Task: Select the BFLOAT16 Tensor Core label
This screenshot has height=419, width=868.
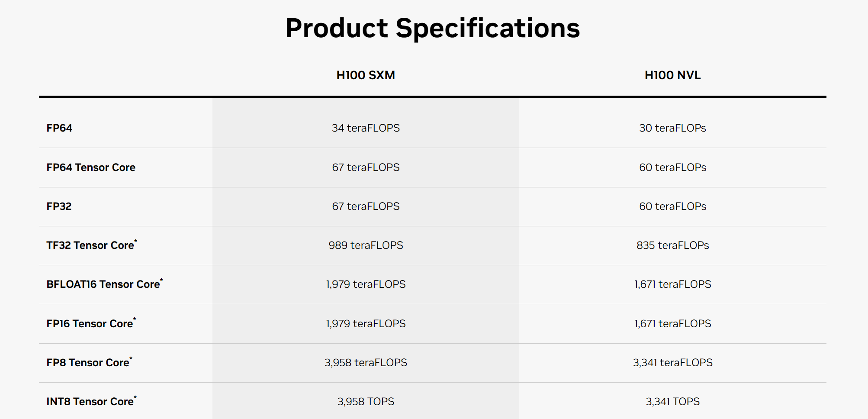Action: point(103,284)
